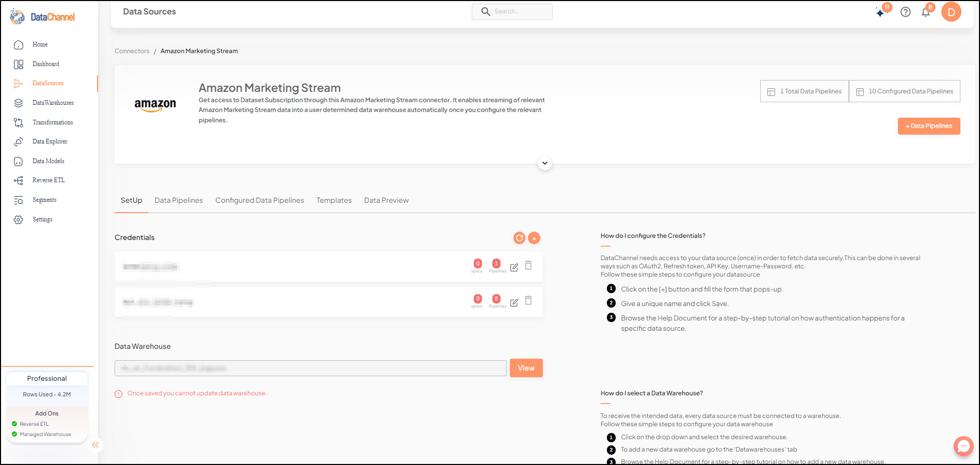Click the Reverse ETL add-on entry

pyautogui.click(x=34, y=424)
